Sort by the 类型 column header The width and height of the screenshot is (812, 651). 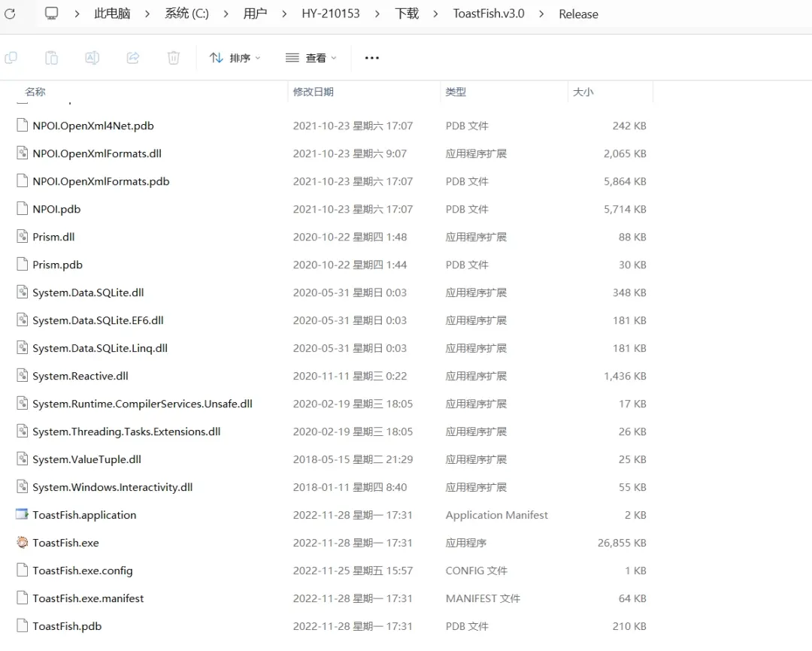click(456, 92)
